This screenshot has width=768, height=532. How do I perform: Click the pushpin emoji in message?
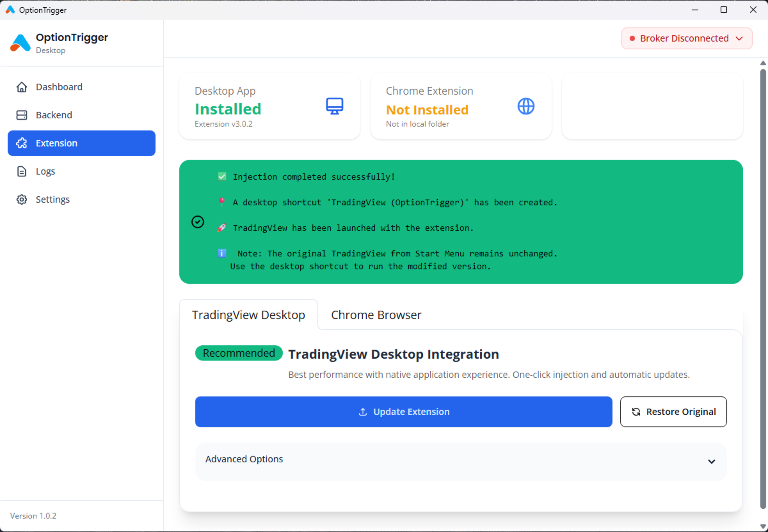(x=222, y=202)
